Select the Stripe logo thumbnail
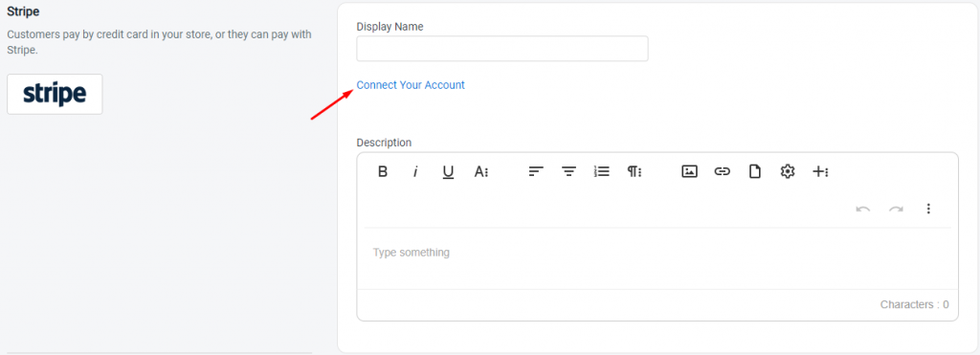 (x=55, y=94)
